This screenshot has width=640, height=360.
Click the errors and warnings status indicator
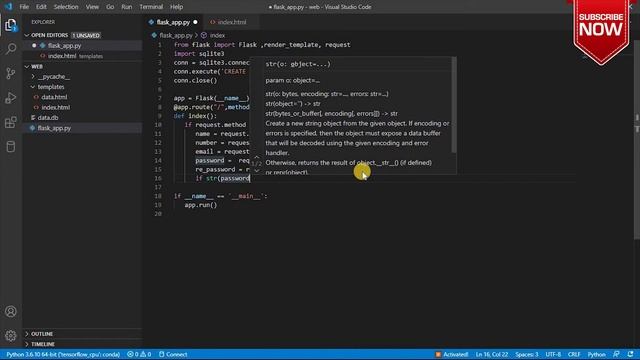[139, 354]
